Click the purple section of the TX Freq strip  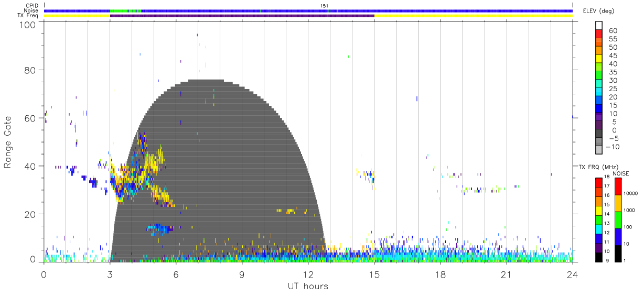[242, 16]
